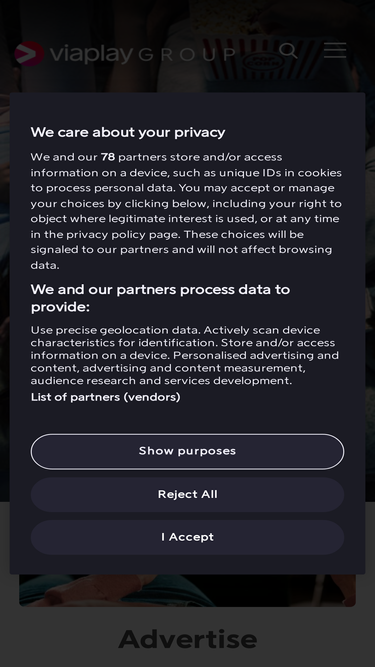Click the red Viaplay play-arrow logo
This screenshot has width=375, height=667.
(29, 54)
